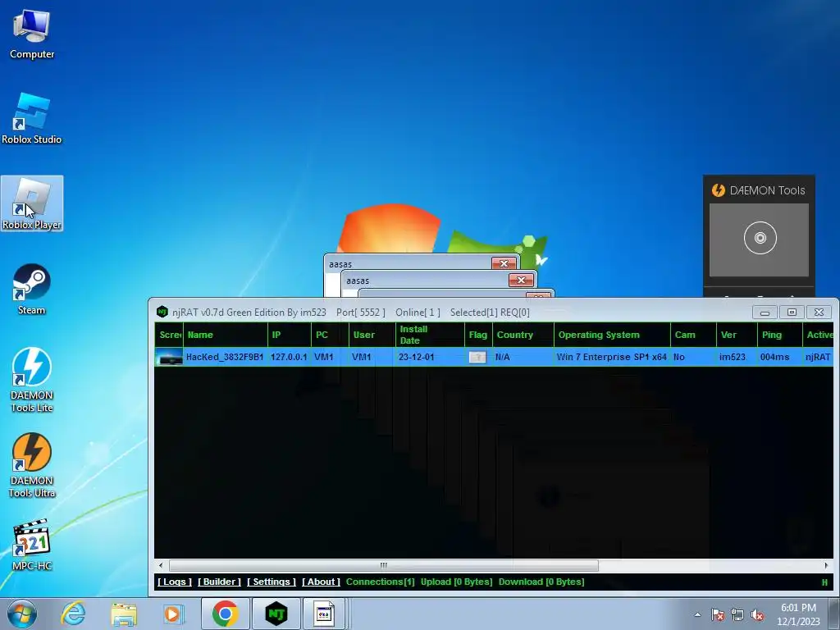840x630 pixels.
Task: Click the Flag column header
Action: (478, 335)
